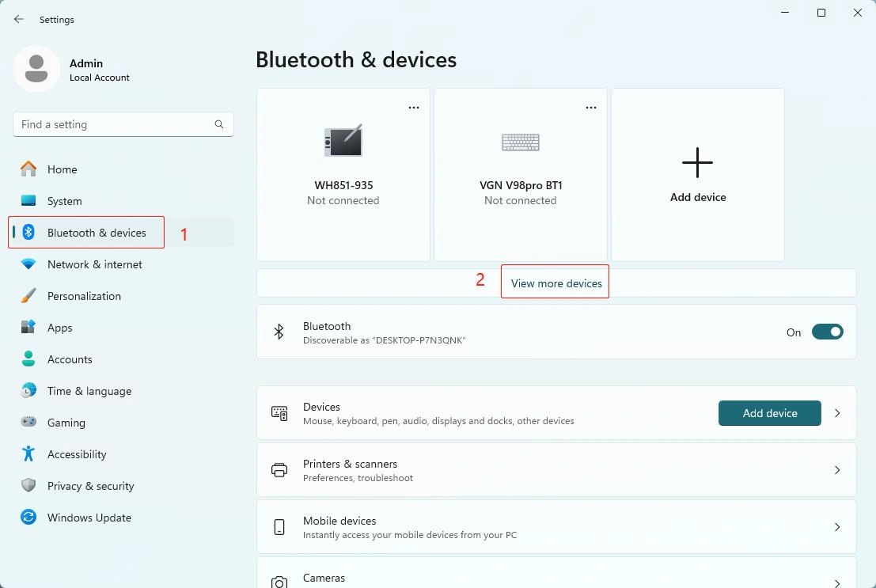Click the Admin user avatar picture
Image resolution: width=876 pixels, height=588 pixels.
(x=36, y=69)
